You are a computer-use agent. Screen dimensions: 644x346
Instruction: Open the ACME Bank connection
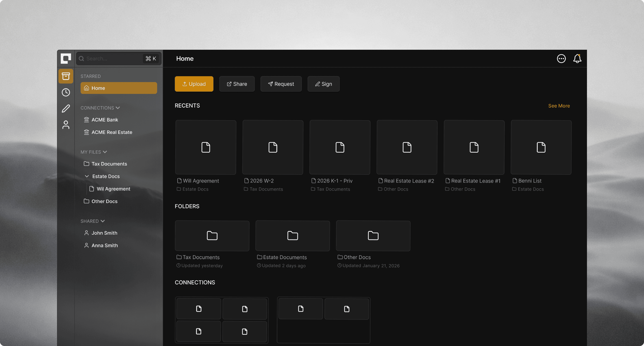(105, 120)
